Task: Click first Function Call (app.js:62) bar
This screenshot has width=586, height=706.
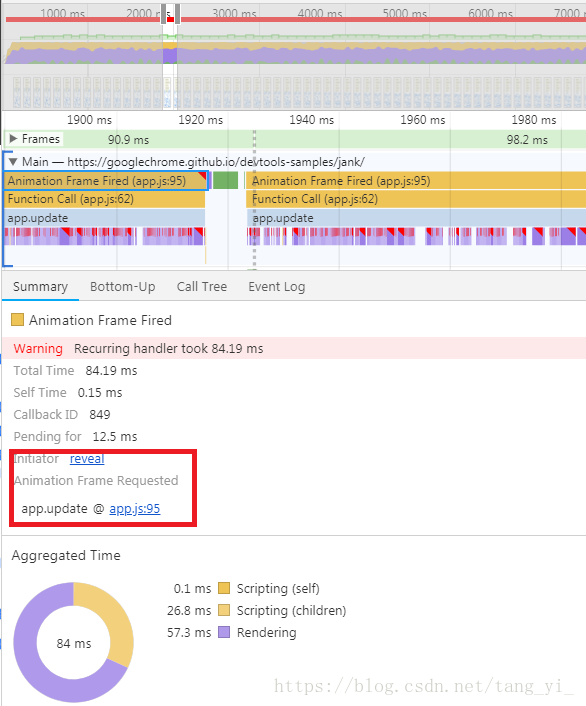Action: (x=104, y=199)
